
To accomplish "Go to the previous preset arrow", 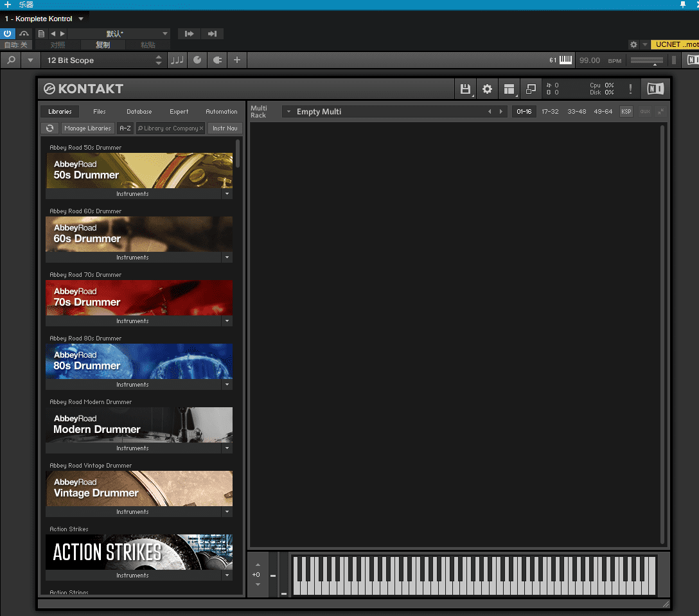I will coord(53,33).
